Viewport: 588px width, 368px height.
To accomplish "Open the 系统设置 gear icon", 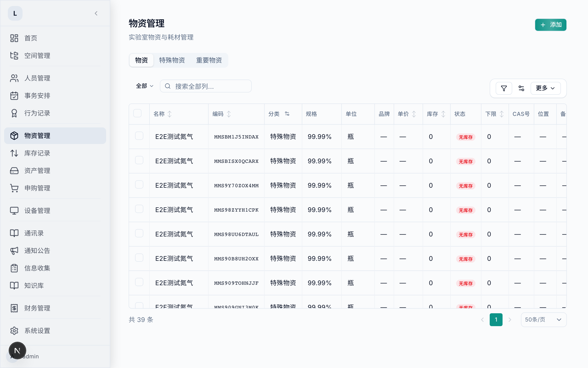I will click(14, 331).
